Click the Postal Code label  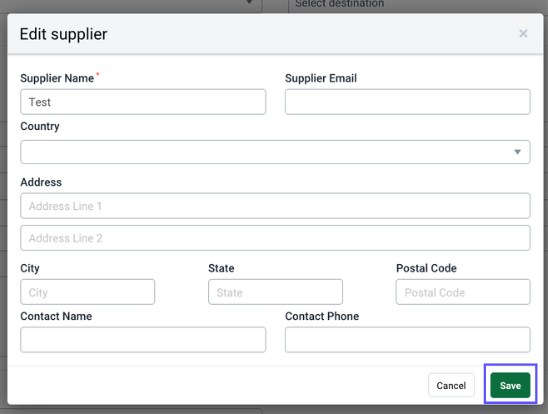426,268
